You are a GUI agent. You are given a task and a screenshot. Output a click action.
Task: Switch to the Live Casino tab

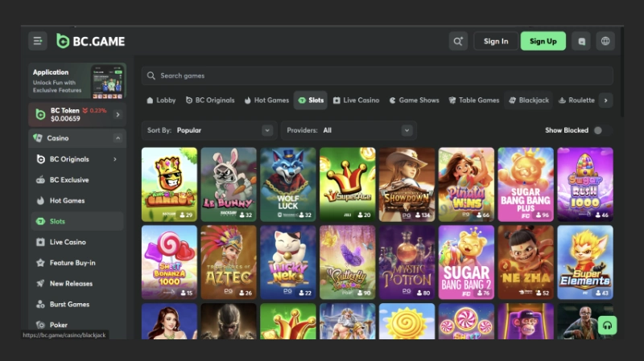[355, 101]
